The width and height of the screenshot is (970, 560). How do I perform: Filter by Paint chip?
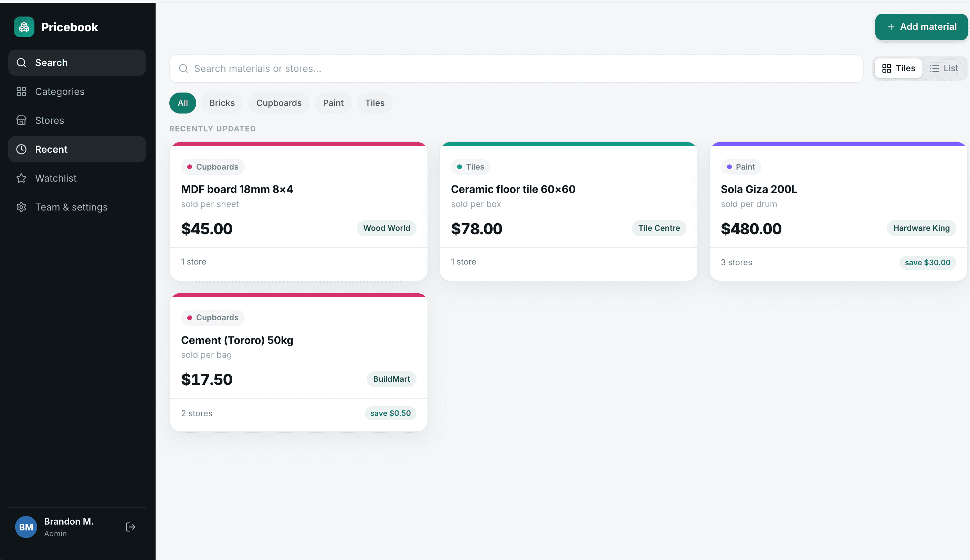[x=333, y=103]
